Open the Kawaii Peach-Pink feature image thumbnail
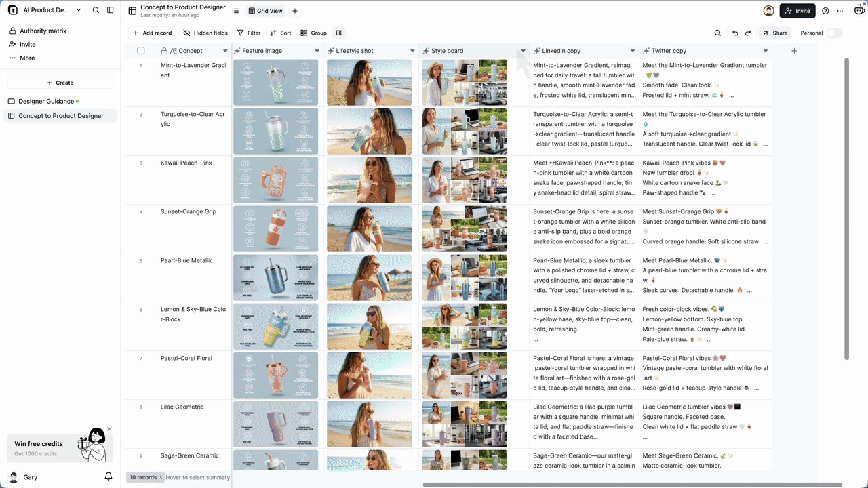The height and width of the screenshot is (488, 868). pyautogui.click(x=275, y=180)
